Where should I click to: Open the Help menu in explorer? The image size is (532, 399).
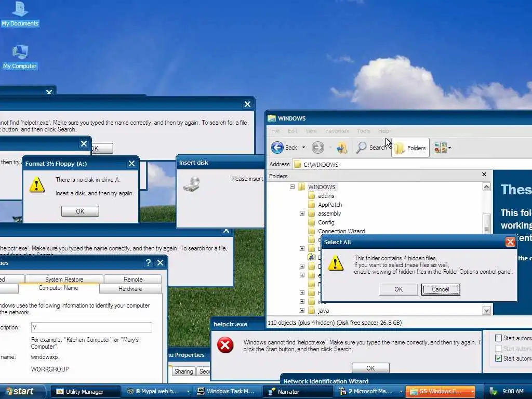(384, 131)
